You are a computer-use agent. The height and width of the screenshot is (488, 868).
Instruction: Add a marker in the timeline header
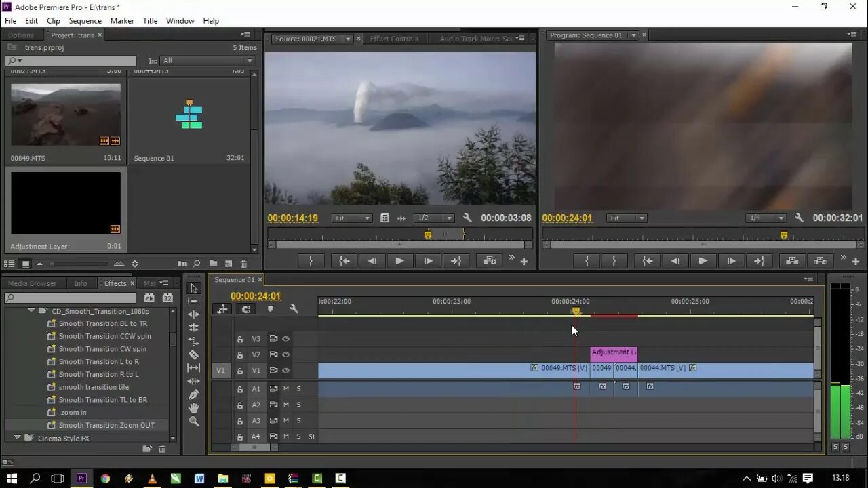click(270, 309)
